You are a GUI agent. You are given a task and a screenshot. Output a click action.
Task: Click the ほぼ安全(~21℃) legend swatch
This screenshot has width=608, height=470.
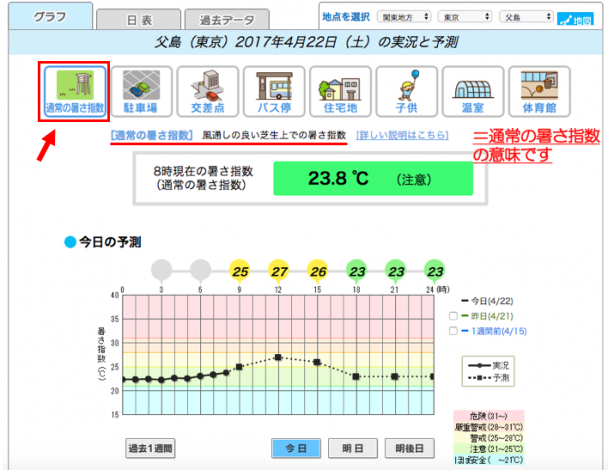[489, 460]
